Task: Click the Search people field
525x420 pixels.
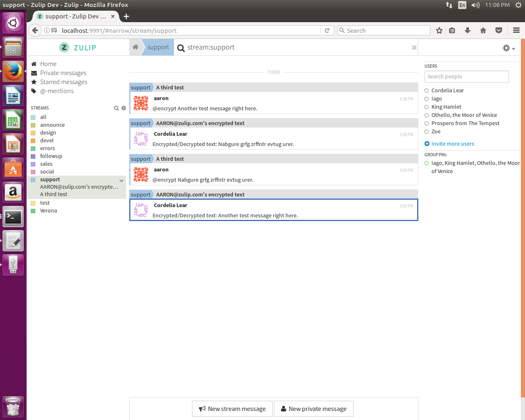Action: tap(467, 77)
